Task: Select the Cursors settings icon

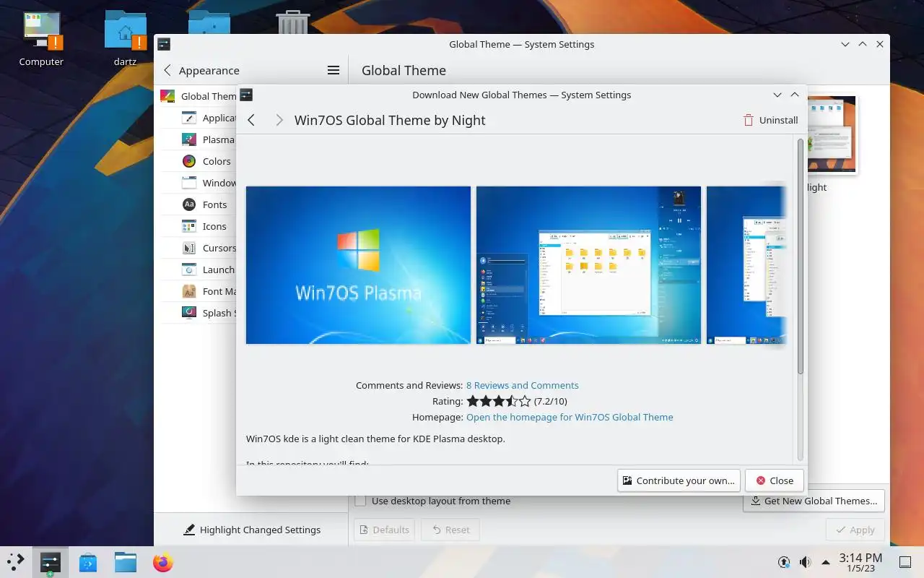Action: (189, 248)
